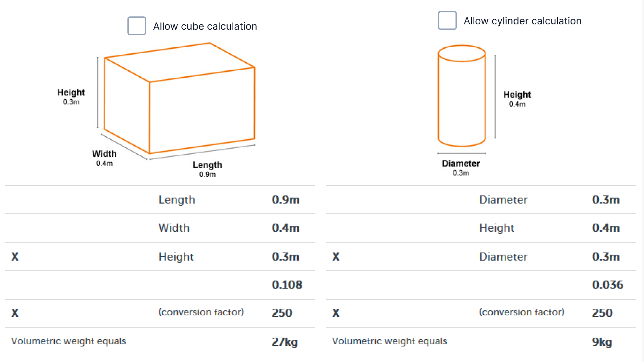The height and width of the screenshot is (362, 644).
Task: Select the Allow cube calculation label text
Action: tap(205, 26)
